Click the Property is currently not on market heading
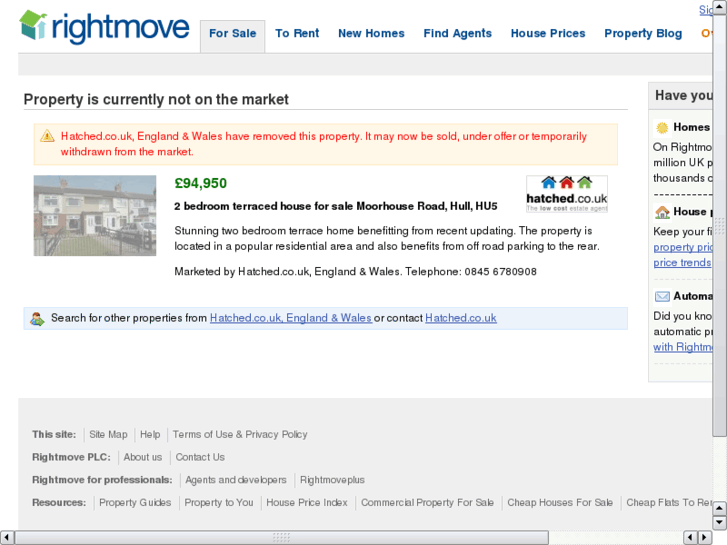 tap(156, 99)
